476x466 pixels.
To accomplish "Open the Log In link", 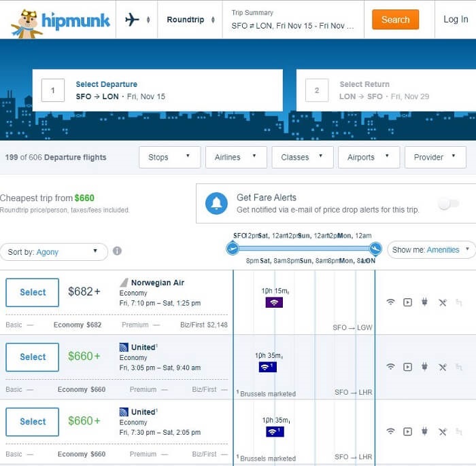I will coord(456,19).
